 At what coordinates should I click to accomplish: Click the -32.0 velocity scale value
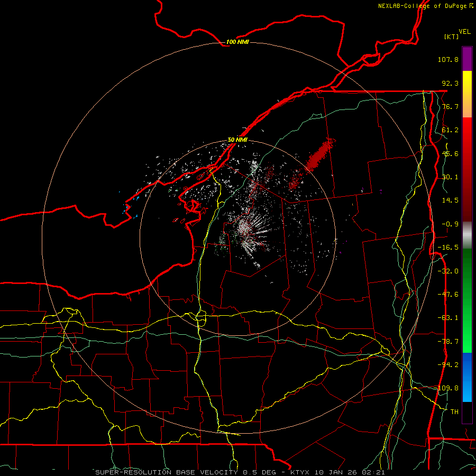(448, 271)
